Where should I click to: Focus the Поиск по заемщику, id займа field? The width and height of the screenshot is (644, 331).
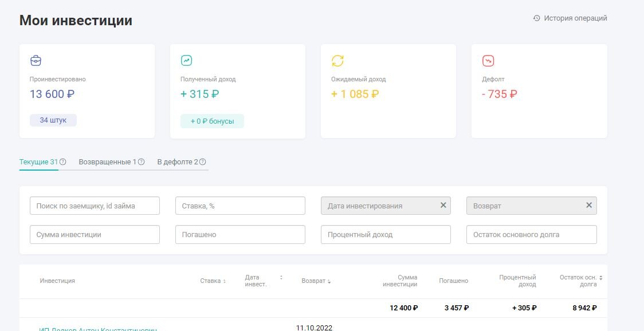[x=95, y=206]
